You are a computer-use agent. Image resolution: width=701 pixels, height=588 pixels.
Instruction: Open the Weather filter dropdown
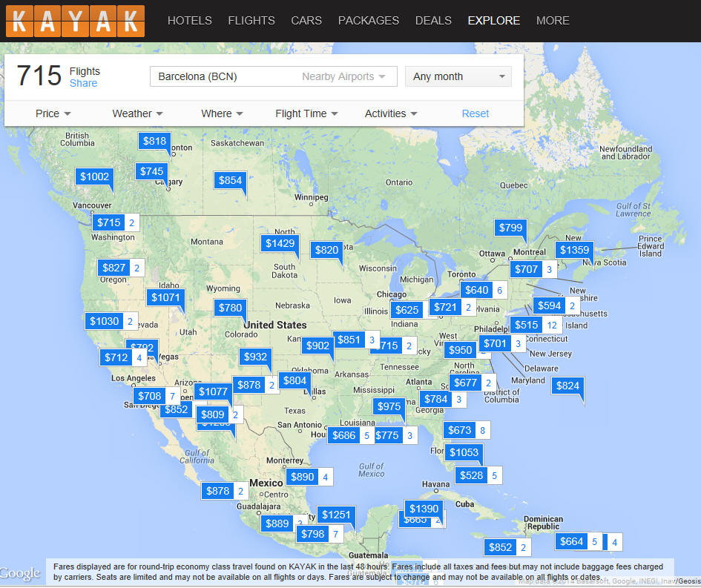coord(137,113)
